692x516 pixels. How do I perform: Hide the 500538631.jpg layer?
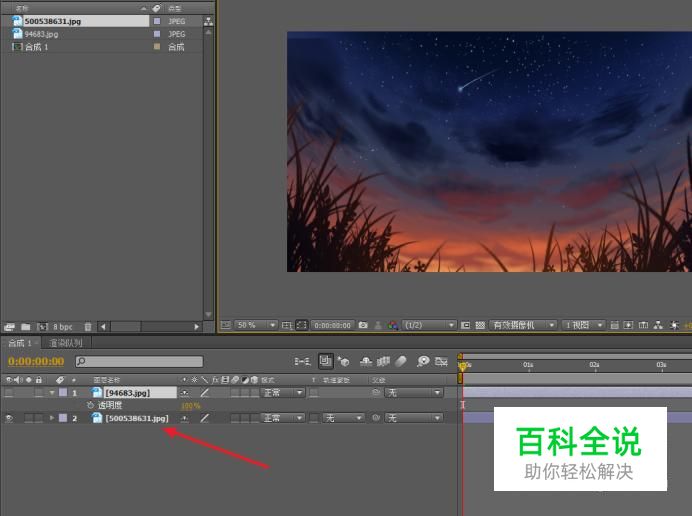click(9, 418)
